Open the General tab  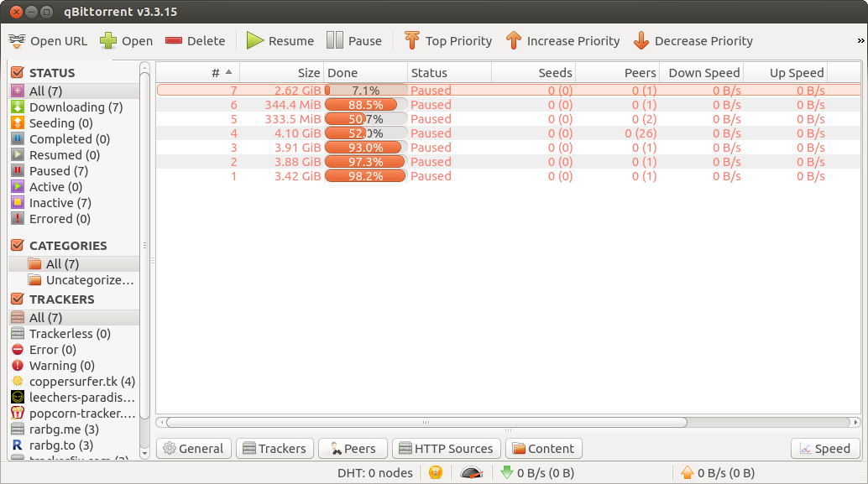pos(194,449)
